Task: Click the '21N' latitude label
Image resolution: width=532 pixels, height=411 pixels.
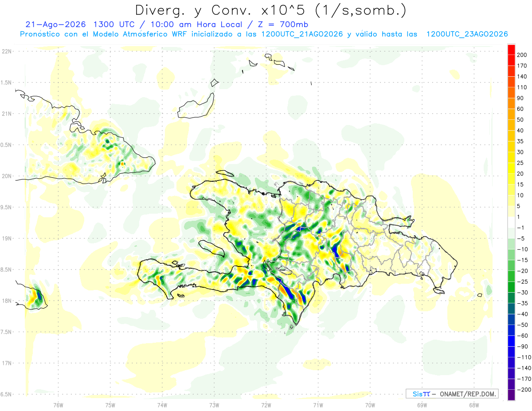Action: tap(7, 114)
